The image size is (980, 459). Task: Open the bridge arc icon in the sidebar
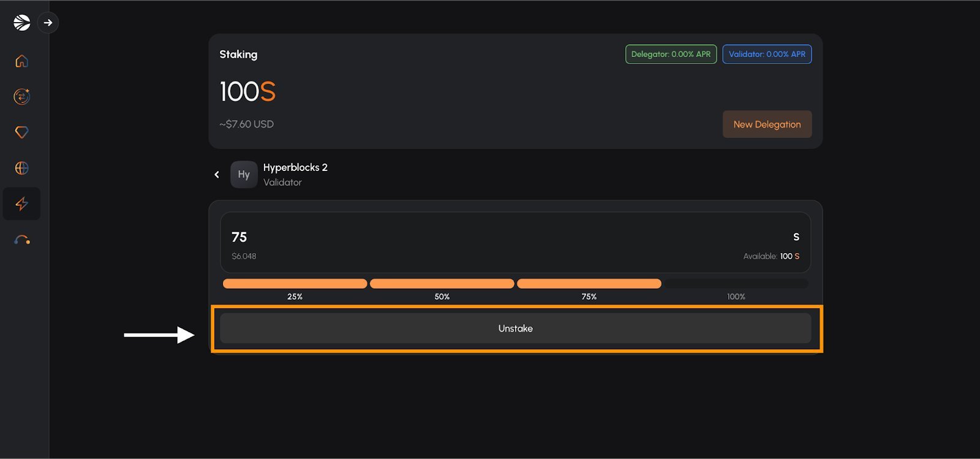coord(22,240)
